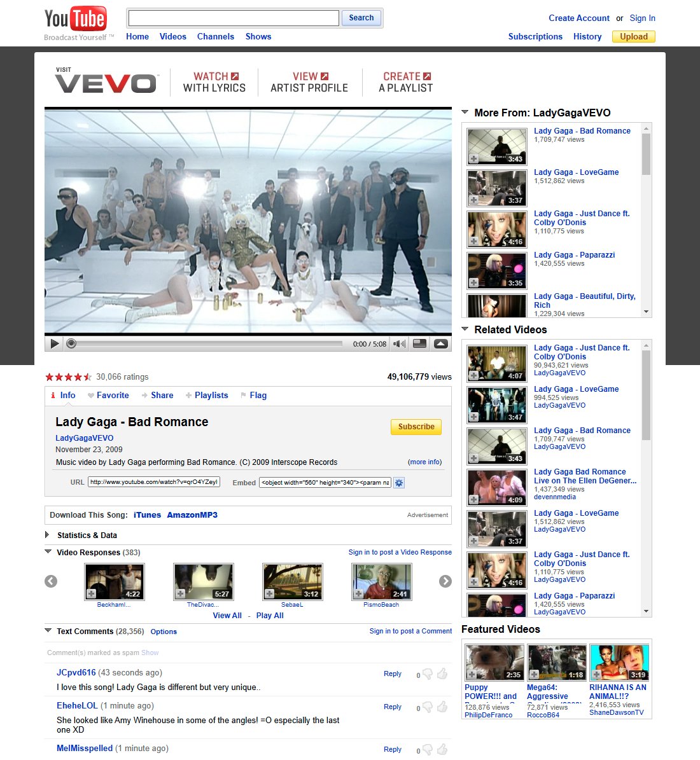Click Watch With Lyrics
700x760 pixels.
[x=214, y=82]
